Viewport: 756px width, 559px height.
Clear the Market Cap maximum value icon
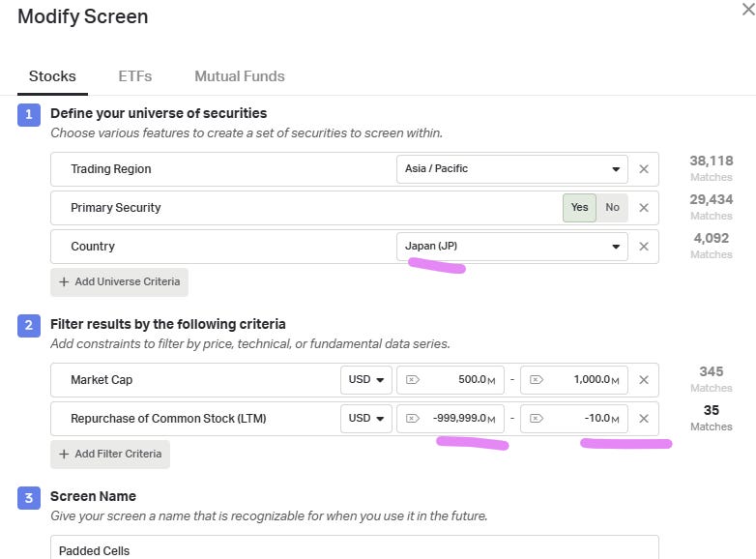pos(536,380)
